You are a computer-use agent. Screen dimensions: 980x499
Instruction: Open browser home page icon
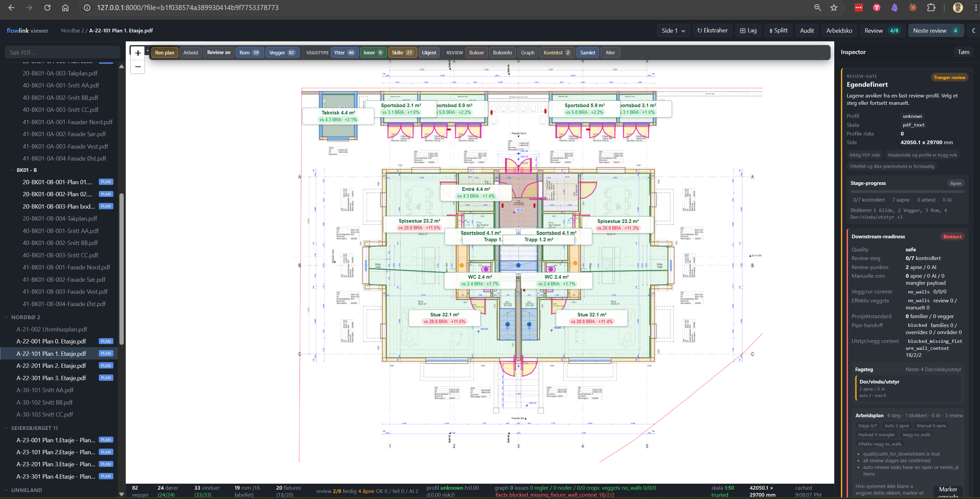(65, 8)
